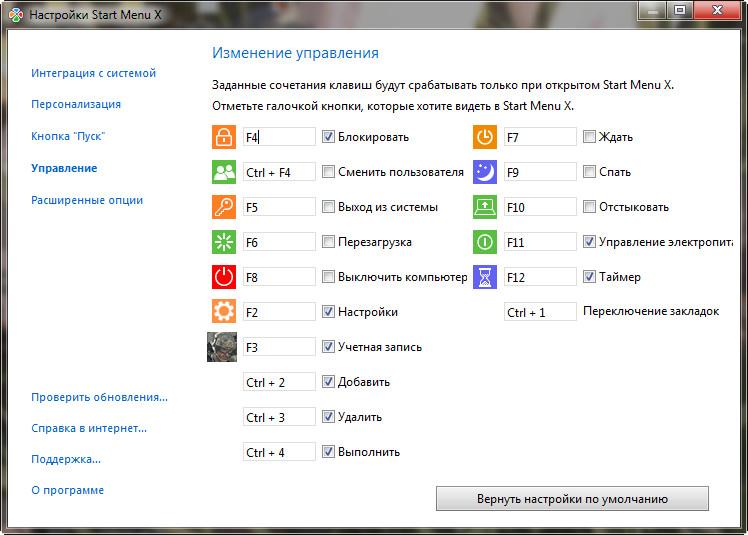
Task: Uncheck the Выполнить checkbox
Action: point(328,451)
